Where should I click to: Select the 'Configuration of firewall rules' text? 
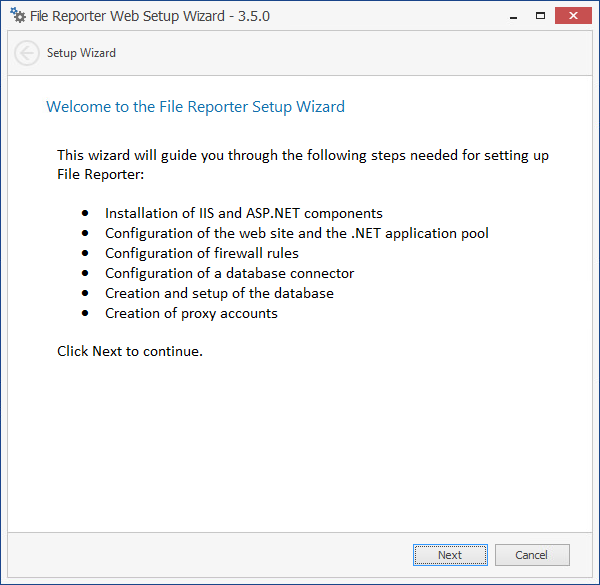pos(201,253)
